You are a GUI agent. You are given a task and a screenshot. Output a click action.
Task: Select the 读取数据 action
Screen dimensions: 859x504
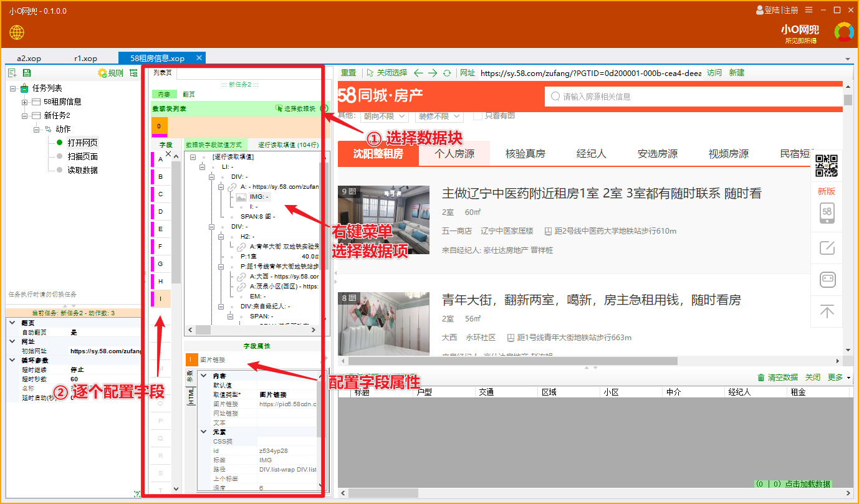82,170
